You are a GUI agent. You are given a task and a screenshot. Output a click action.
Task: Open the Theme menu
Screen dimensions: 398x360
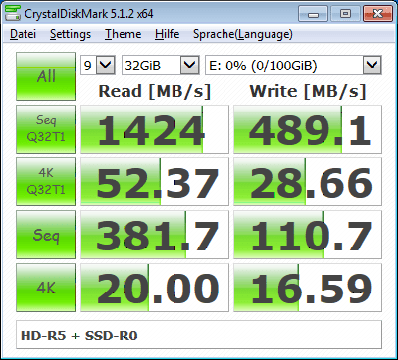123,34
